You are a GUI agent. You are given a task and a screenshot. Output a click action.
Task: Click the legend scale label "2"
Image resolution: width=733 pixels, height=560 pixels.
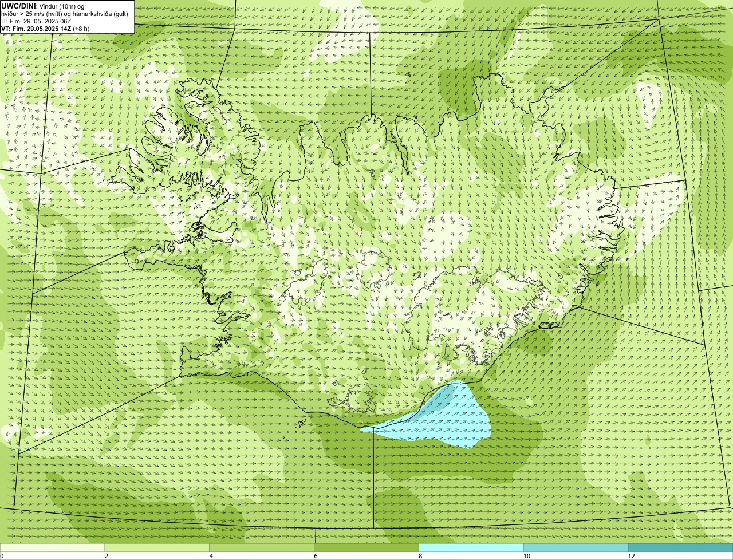[107, 556]
